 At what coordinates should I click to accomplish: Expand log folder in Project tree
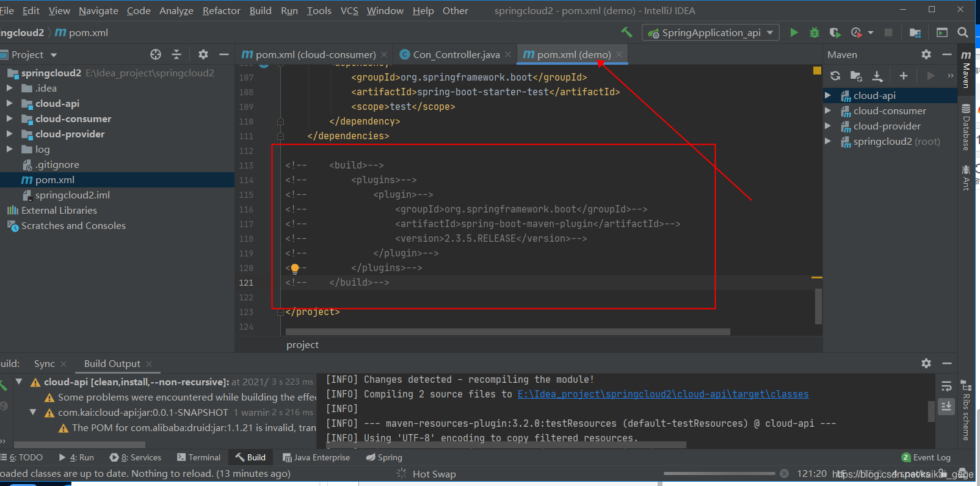pyautogui.click(x=9, y=149)
